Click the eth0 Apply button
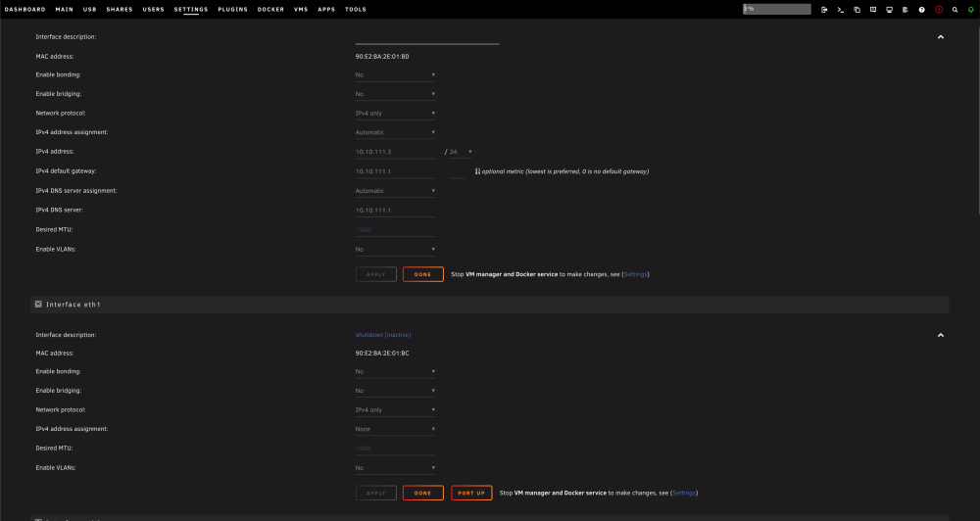980x521 pixels. 375,274
